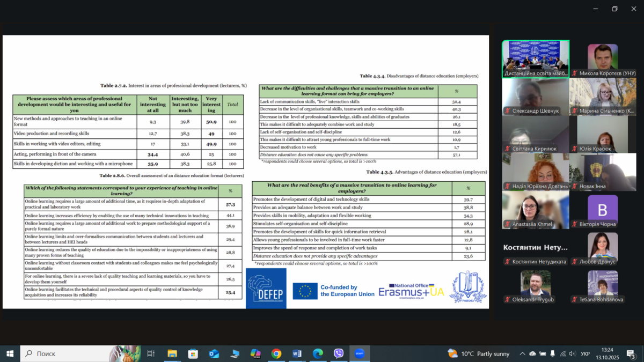This screenshot has height=362, width=644.
Task: Open File Explorer from the taskbar
Action: point(172,353)
